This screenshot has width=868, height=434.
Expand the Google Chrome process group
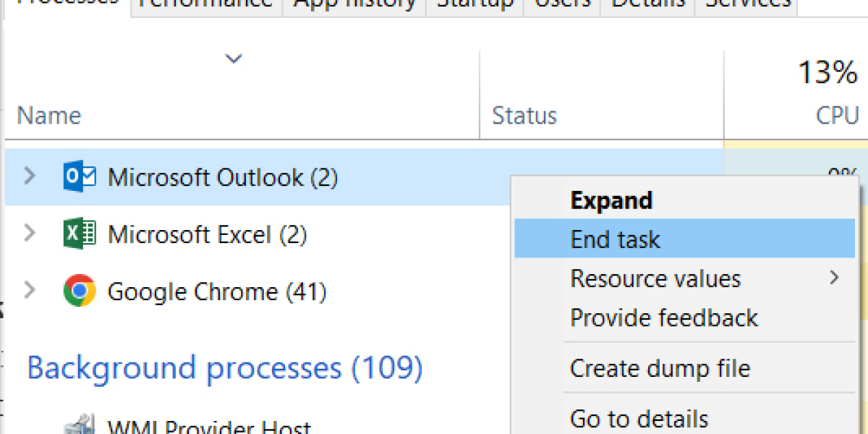point(30,290)
